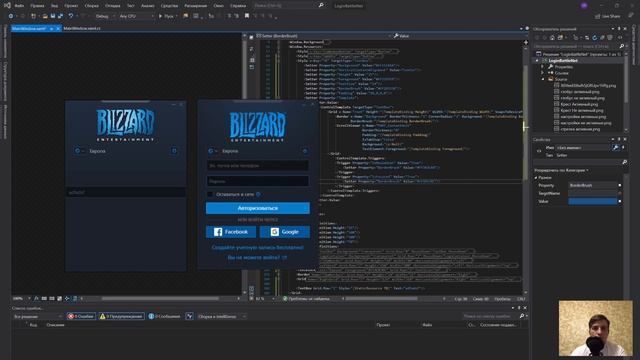
Task: Click the lightning events icon in Properties panel
Action: tap(623, 147)
